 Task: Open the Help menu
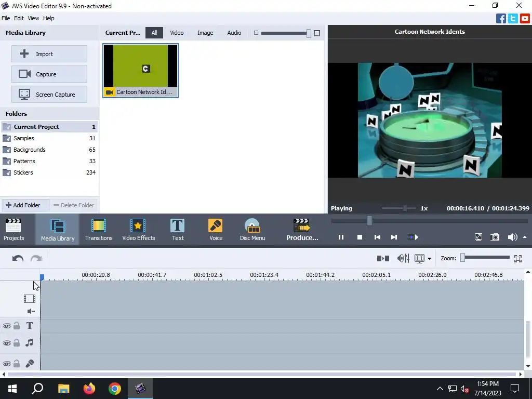point(48,18)
